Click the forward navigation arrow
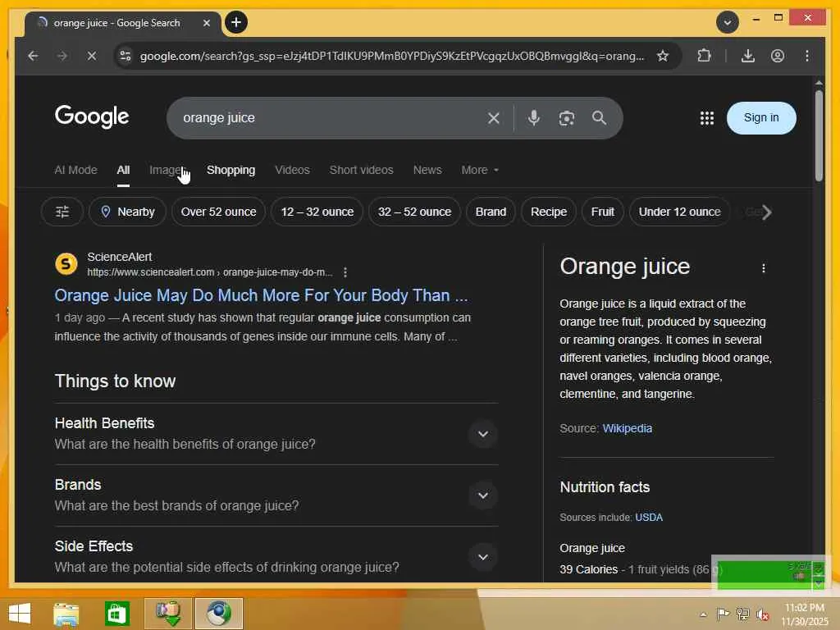Image resolution: width=840 pixels, height=630 pixels. [x=62, y=56]
